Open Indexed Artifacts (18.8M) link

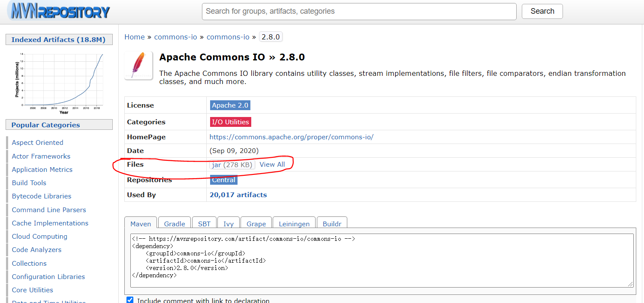(58, 39)
